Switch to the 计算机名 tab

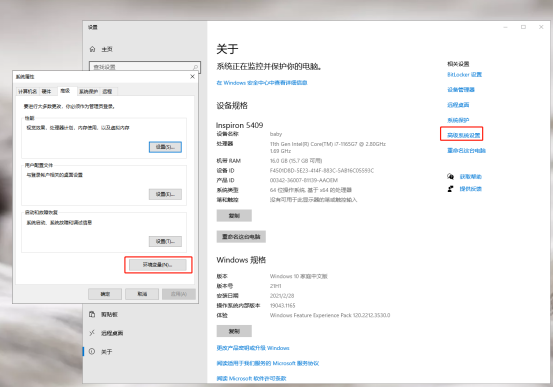pos(28,92)
